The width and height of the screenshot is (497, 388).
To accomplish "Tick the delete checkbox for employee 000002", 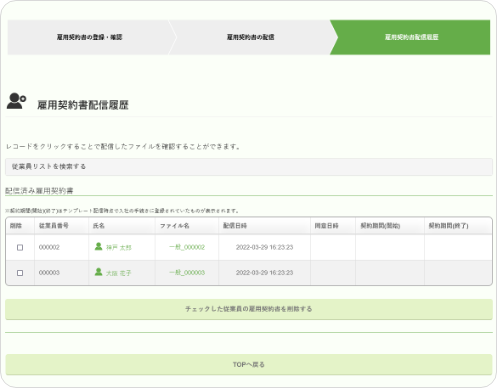I will 20,247.
